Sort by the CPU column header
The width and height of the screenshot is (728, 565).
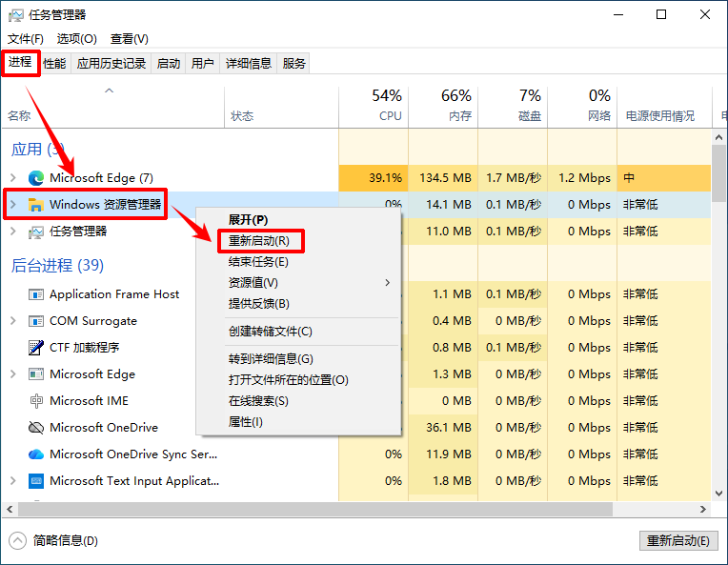click(x=374, y=107)
